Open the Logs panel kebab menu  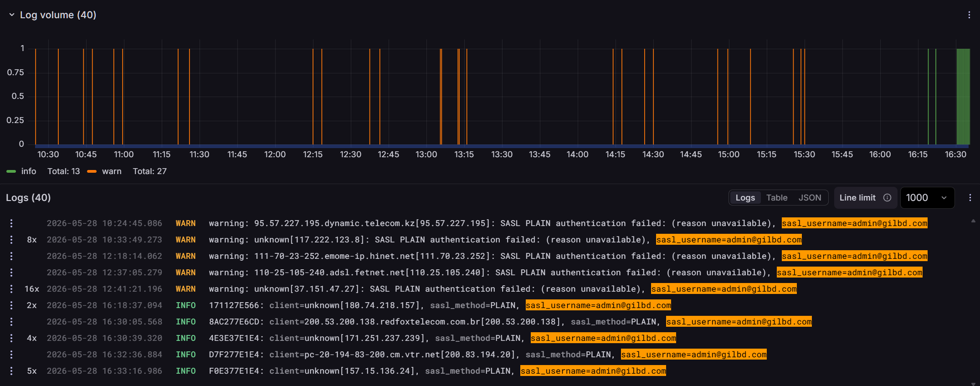pos(970,197)
